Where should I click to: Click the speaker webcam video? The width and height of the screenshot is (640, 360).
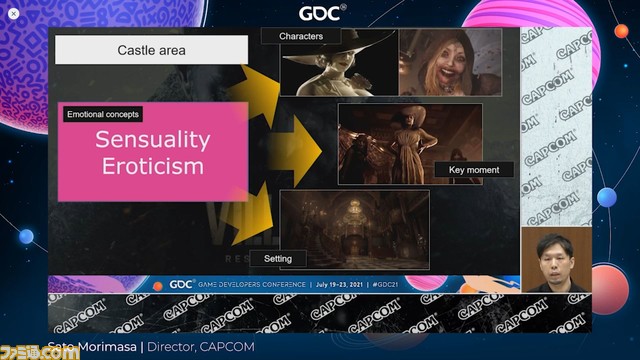click(x=557, y=260)
